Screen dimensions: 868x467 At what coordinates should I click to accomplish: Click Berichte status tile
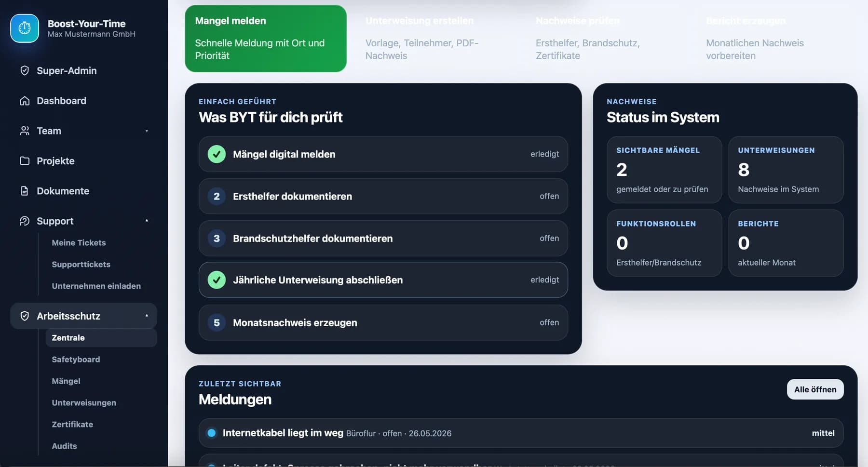click(x=786, y=243)
